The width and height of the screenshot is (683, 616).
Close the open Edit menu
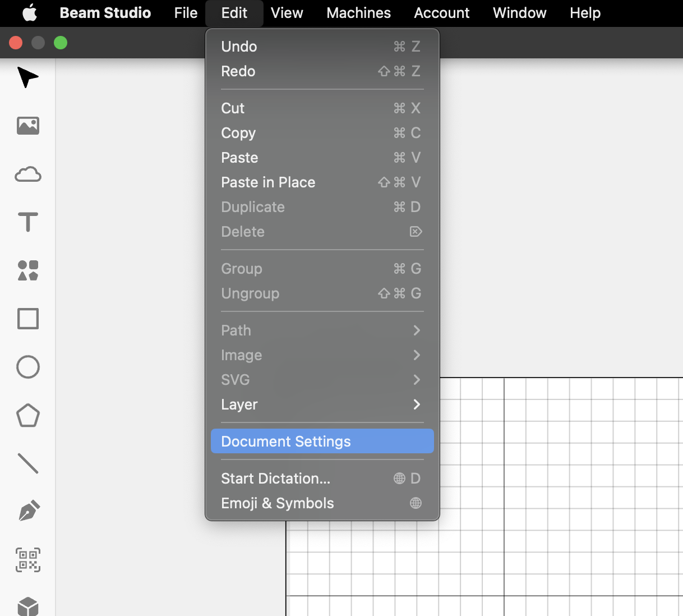click(x=234, y=13)
